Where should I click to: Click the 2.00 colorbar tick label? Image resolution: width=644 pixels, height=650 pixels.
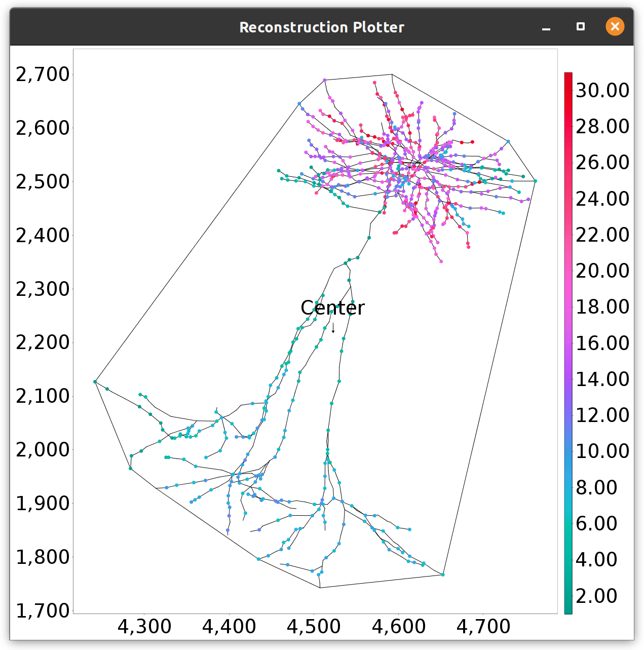(x=596, y=596)
